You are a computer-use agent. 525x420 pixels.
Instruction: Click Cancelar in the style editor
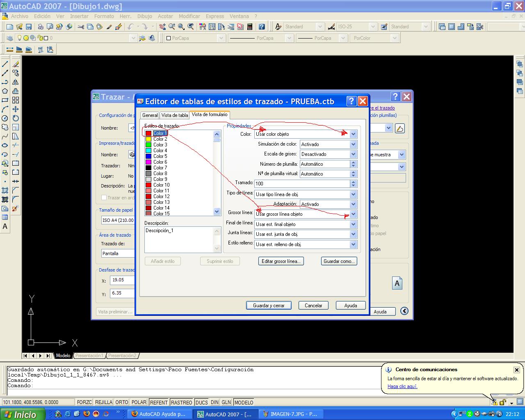pyautogui.click(x=313, y=306)
